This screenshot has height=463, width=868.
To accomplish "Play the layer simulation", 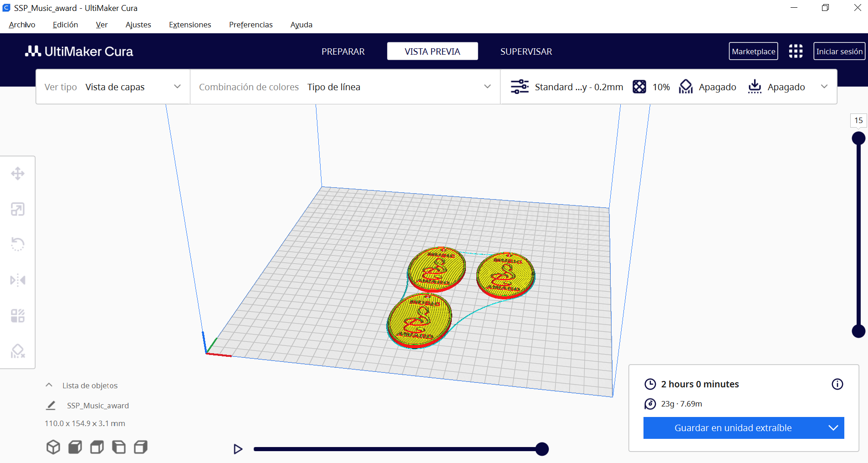I will [x=238, y=449].
